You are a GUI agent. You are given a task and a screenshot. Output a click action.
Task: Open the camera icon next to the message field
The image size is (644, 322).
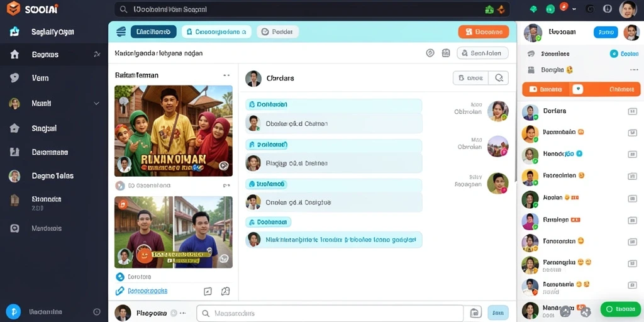[475, 313]
